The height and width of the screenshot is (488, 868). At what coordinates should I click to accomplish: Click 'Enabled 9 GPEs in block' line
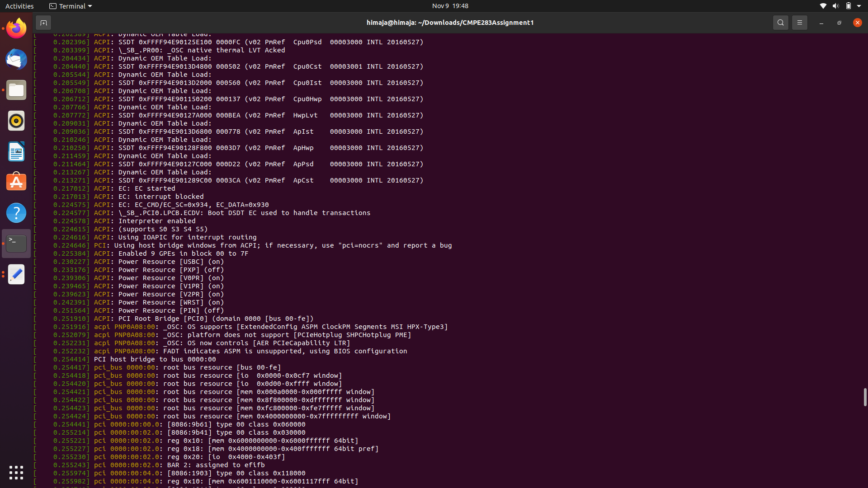183,253
